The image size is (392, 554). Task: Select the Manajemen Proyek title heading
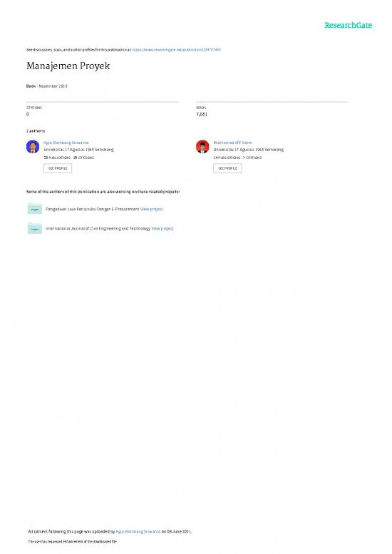(68, 66)
